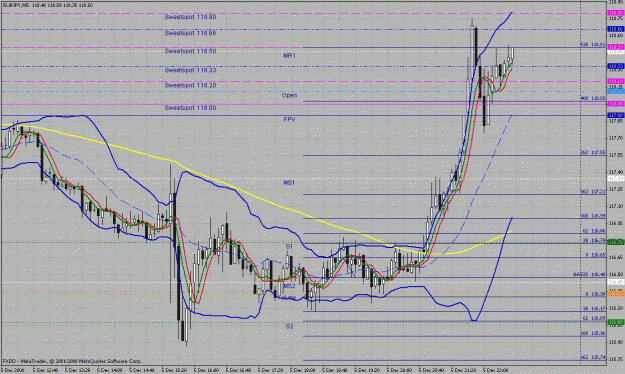Screen dimensions: 625x374
Task: Click the '5 Dec 17:20' time axis marker
Action: (x=271, y=370)
